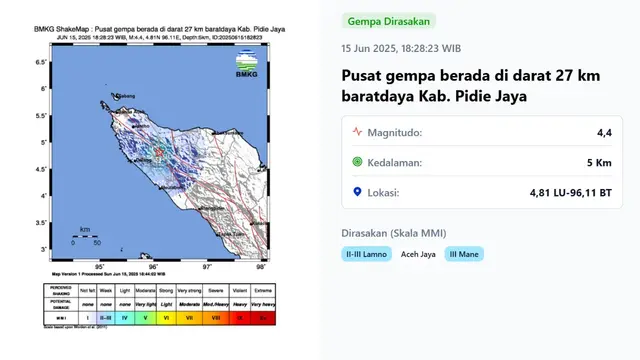640x360 pixels.
Task: Click the Map Version processed caption
Action: pyautogui.click(x=109, y=274)
